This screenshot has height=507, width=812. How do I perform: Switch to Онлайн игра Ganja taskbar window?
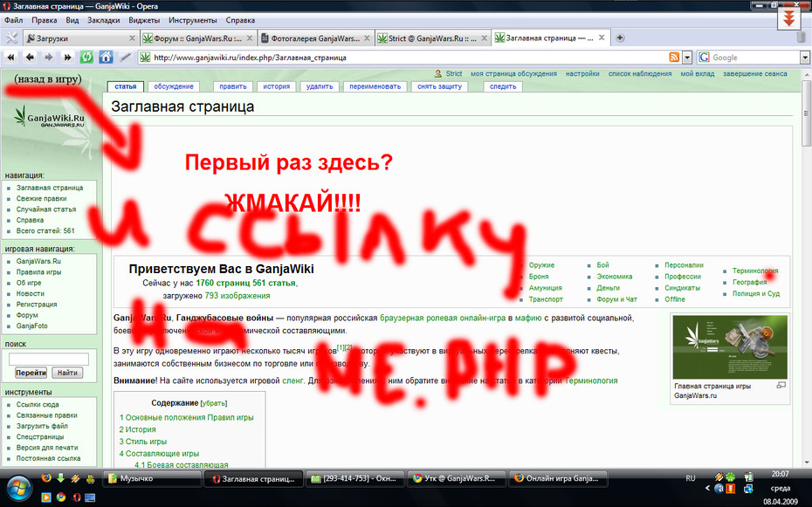coord(558,478)
